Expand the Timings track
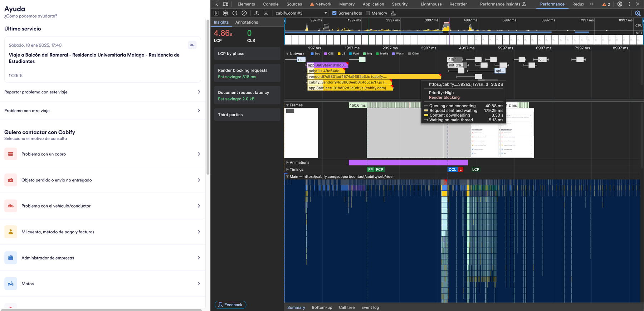This screenshot has width=644, height=311. tap(287, 170)
